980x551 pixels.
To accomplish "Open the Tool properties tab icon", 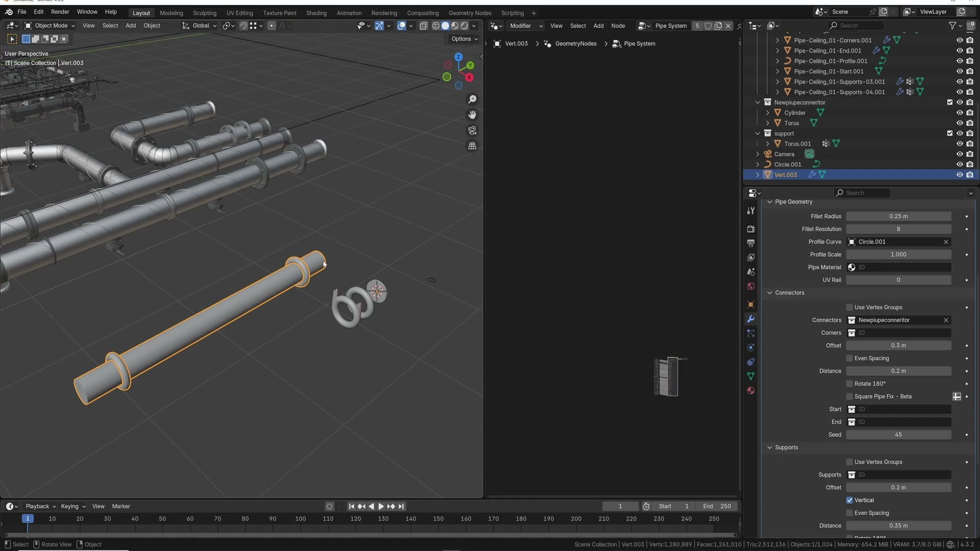I will pos(751,211).
